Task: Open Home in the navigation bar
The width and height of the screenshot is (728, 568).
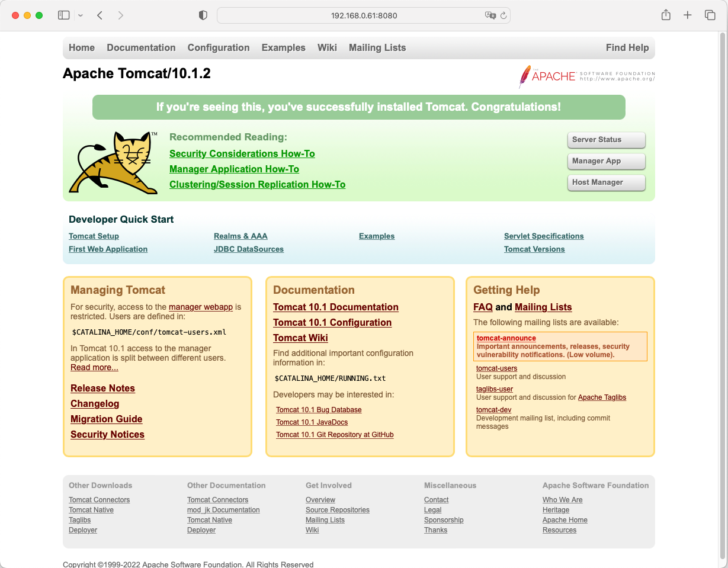Action: coord(82,47)
